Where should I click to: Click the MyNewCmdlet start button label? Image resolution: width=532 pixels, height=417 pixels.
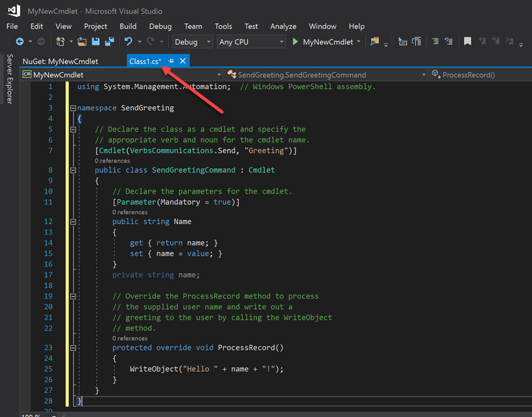tap(327, 42)
